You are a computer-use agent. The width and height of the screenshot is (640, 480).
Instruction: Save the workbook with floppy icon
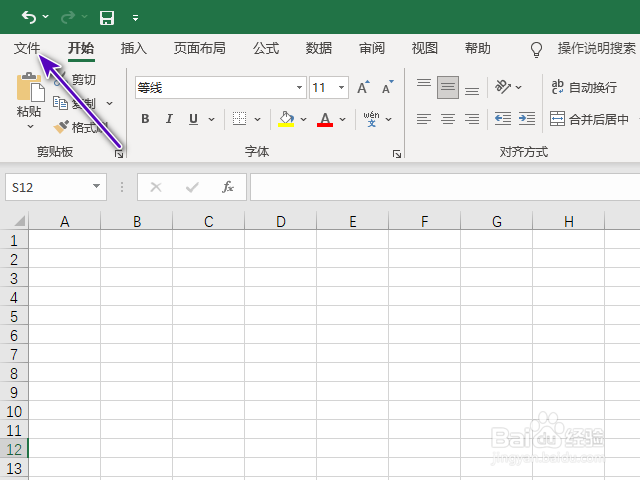pyautogui.click(x=107, y=18)
